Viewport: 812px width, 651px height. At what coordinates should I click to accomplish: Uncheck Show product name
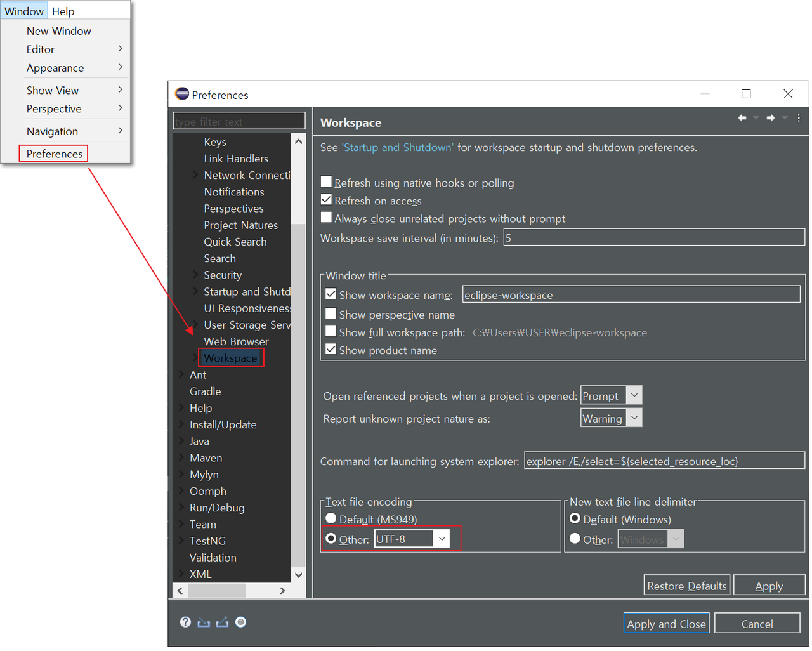tap(331, 350)
